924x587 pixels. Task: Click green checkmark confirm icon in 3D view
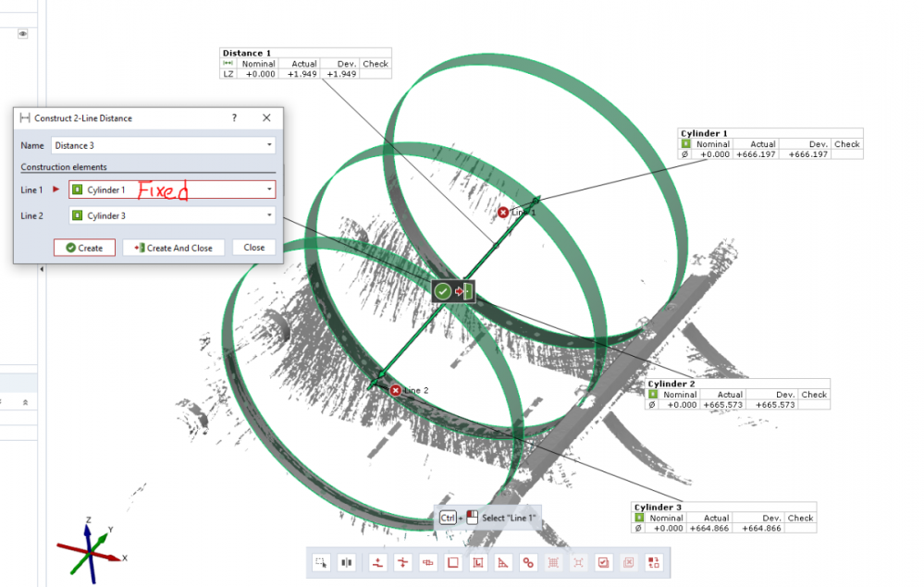pyautogui.click(x=443, y=291)
